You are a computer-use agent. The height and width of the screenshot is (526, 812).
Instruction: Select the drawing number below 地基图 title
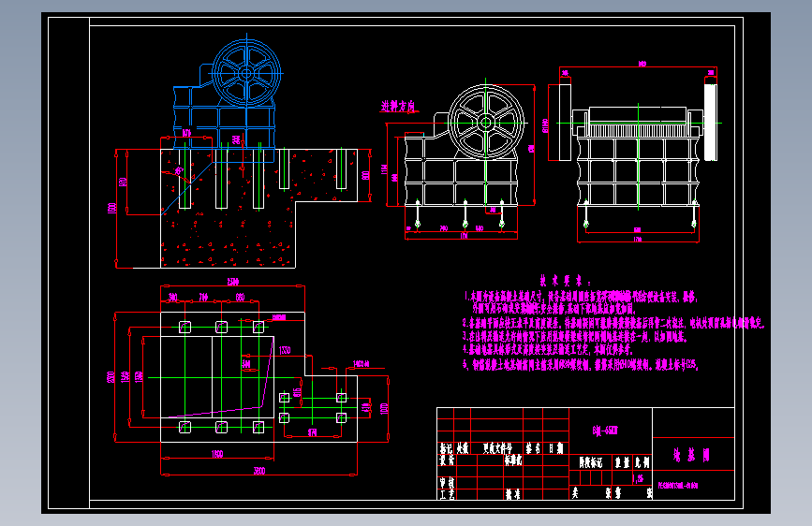678,486
